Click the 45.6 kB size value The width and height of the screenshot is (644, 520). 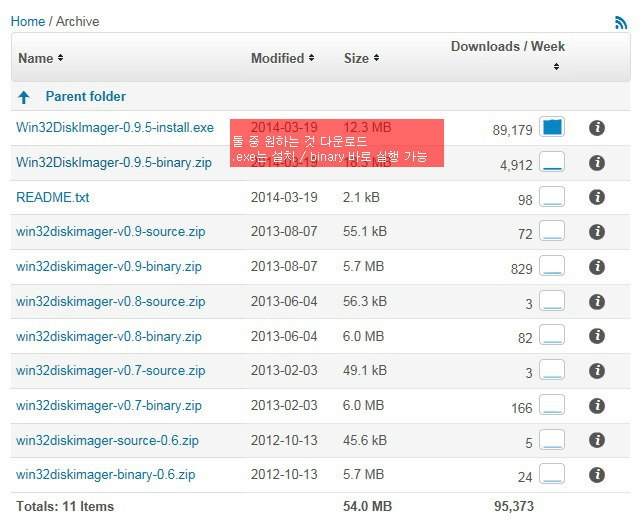click(365, 440)
